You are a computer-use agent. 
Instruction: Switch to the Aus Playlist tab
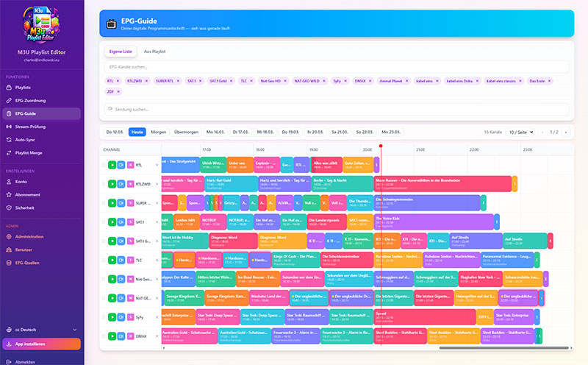(x=154, y=51)
